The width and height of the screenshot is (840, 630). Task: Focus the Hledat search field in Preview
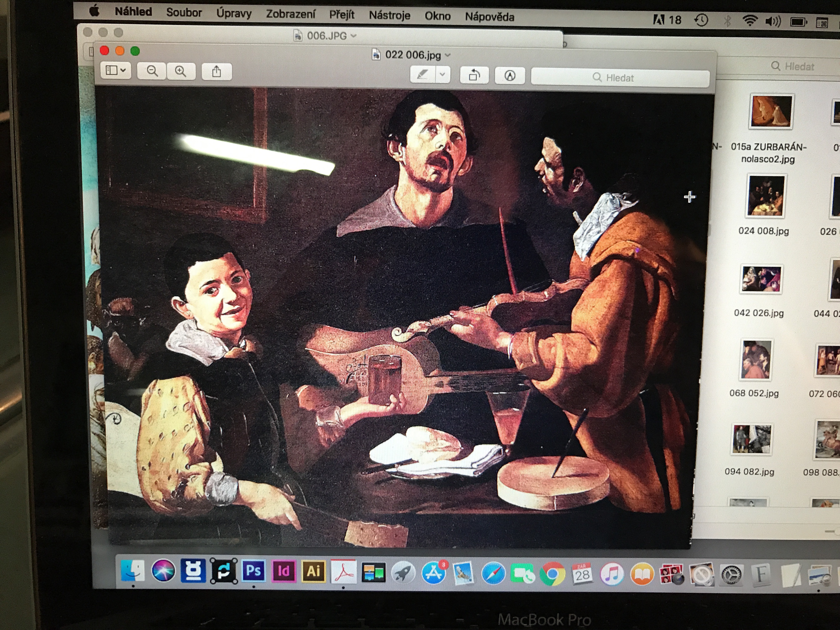(x=620, y=78)
